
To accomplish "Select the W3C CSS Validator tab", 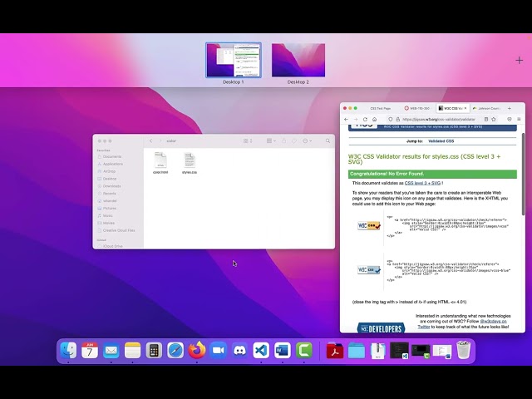I will 451,108.
